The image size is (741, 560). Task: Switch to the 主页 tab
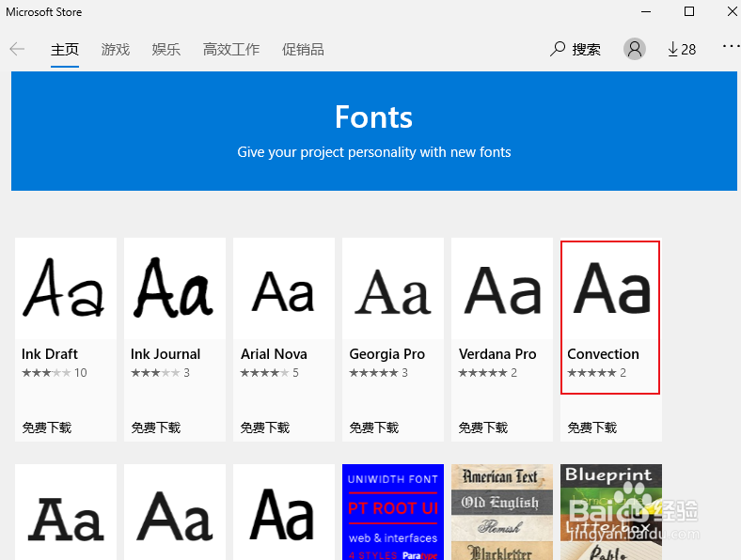(x=65, y=50)
